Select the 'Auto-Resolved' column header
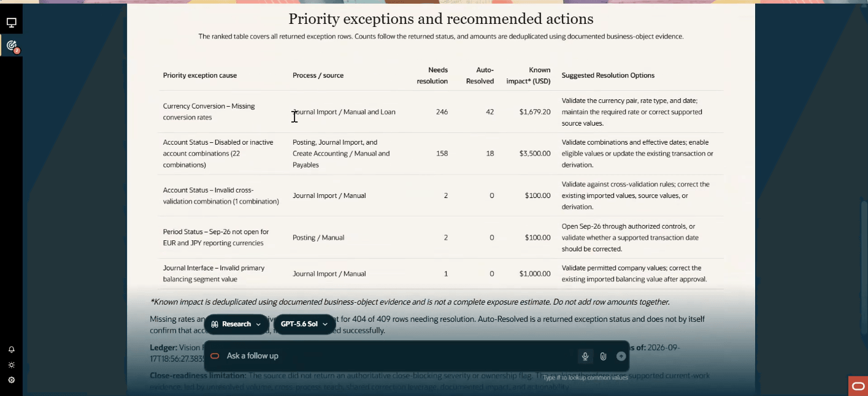The width and height of the screenshot is (868, 396). point(480,75)
